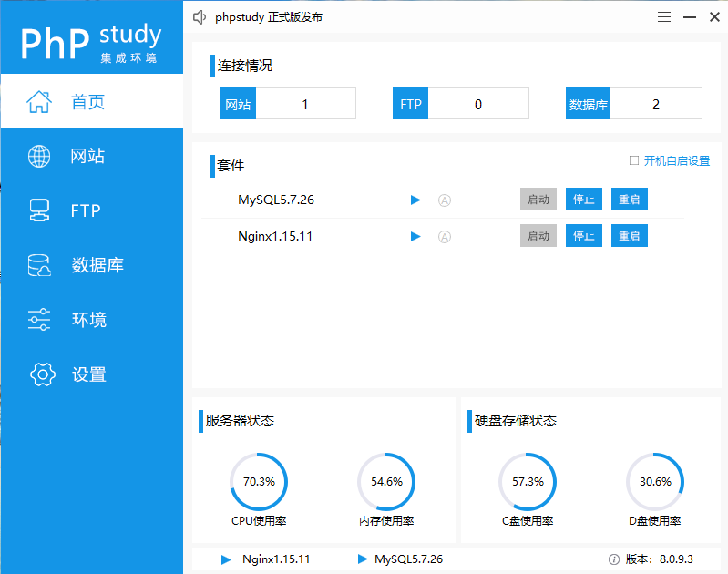Click the MySQL5.7.26 name in 套件 list
728x574 pixels.
coord(276,200)
